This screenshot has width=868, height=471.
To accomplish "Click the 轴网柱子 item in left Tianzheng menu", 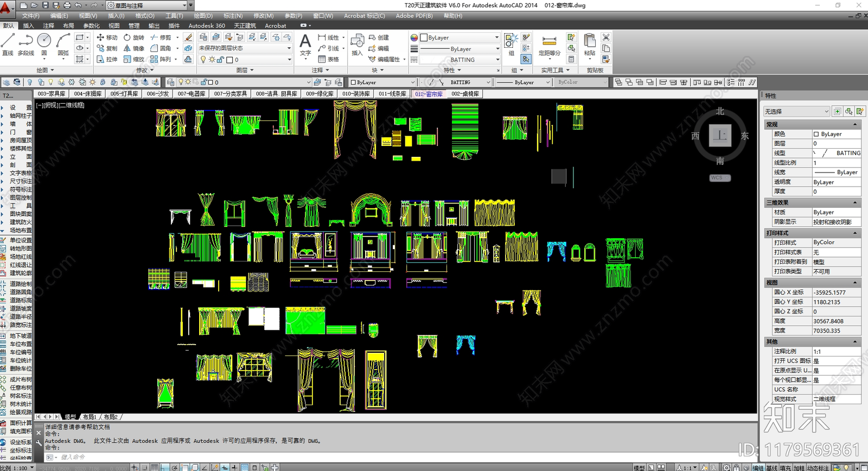I will pyautogui.click(x=21, y=116).
